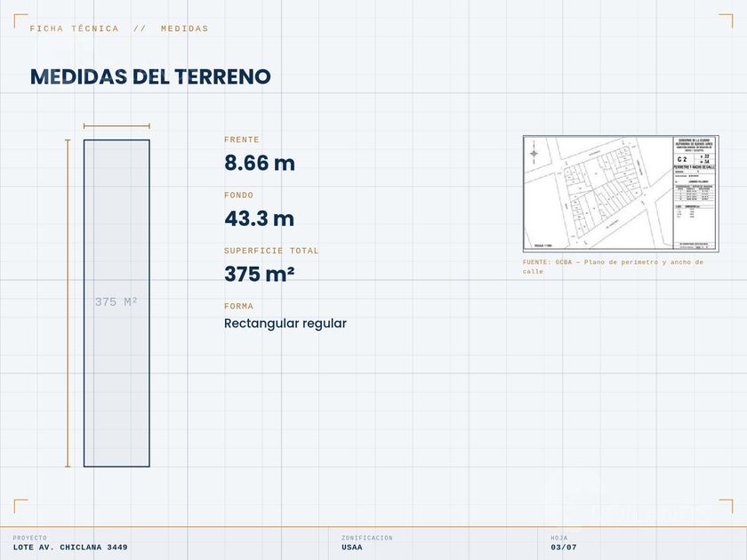Screen dimensions: 747x560
Task: Select the 'MEDIDAS DEL TERRENO' heading
Action: click(x=150, y=76)
